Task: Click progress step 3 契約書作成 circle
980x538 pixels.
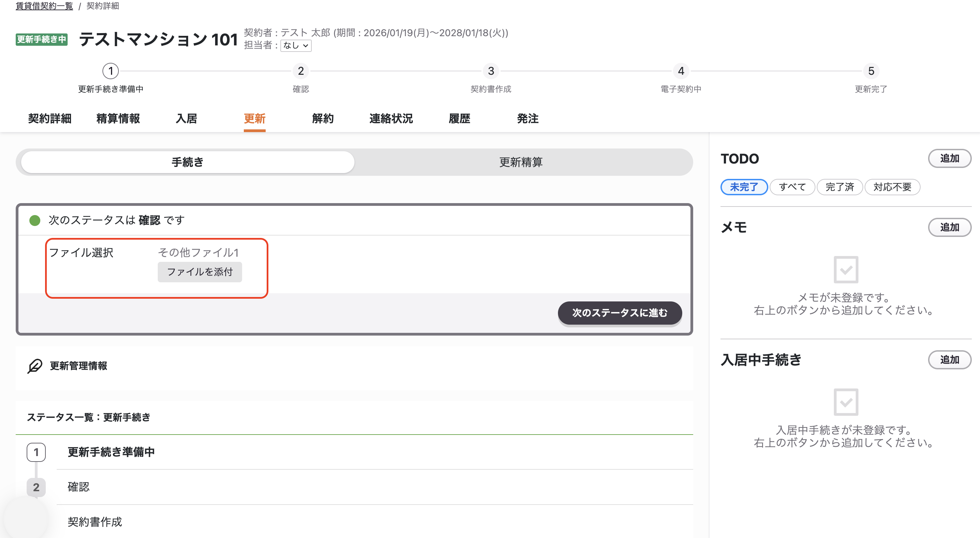Action: [491, 71]
